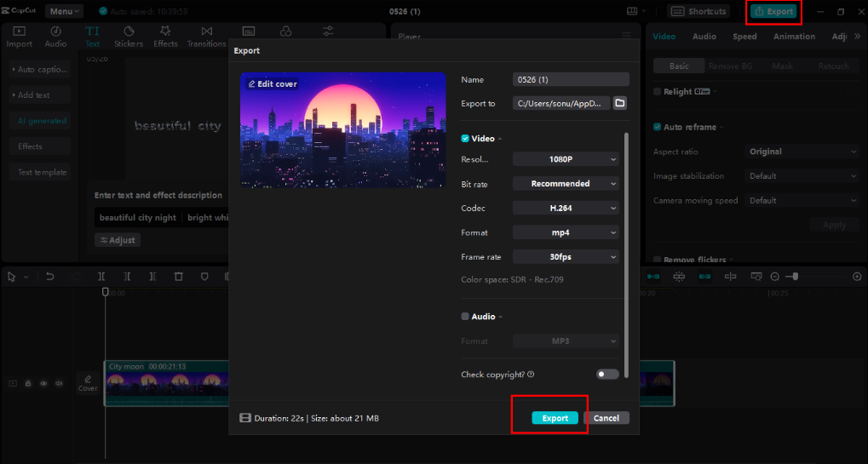The image size is (868, 464).
Task: Open the Frame rate 30fps dropdown
Action: coord(566,256)
